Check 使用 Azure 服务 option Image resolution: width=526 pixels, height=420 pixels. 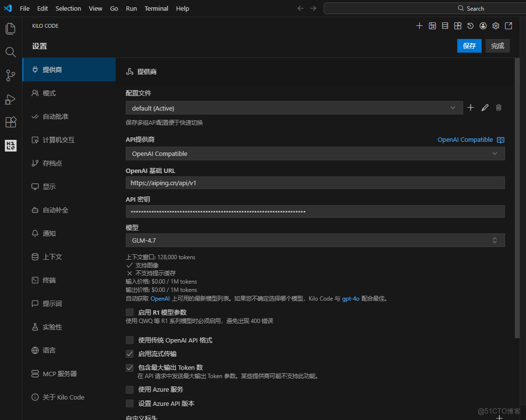point(129,389)
